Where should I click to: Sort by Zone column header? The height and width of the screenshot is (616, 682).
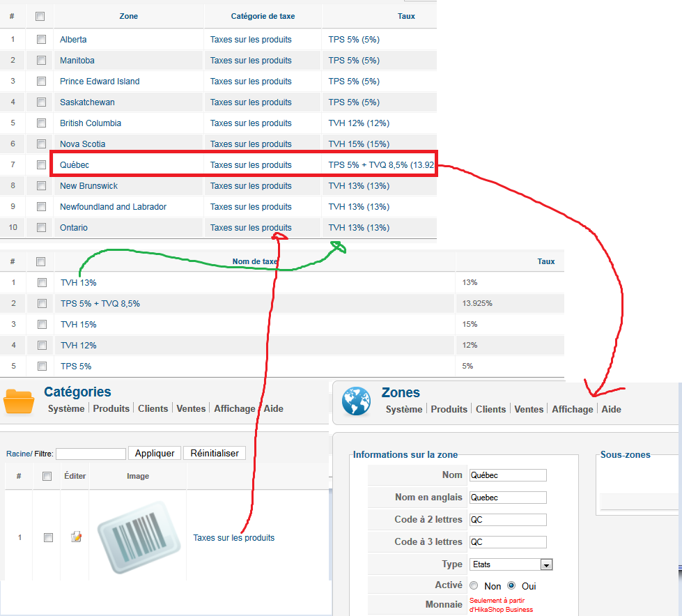pos(129,16)
